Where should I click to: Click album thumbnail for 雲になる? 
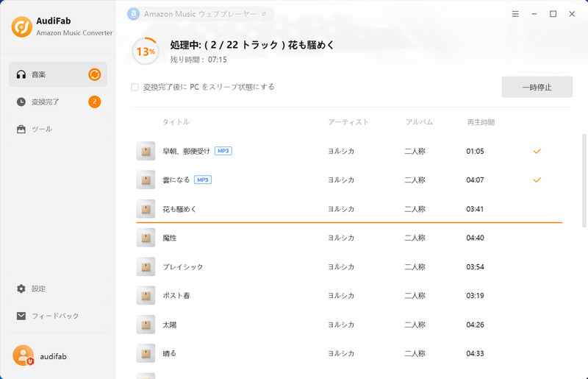pyautogui.click(x=146, y=180)
